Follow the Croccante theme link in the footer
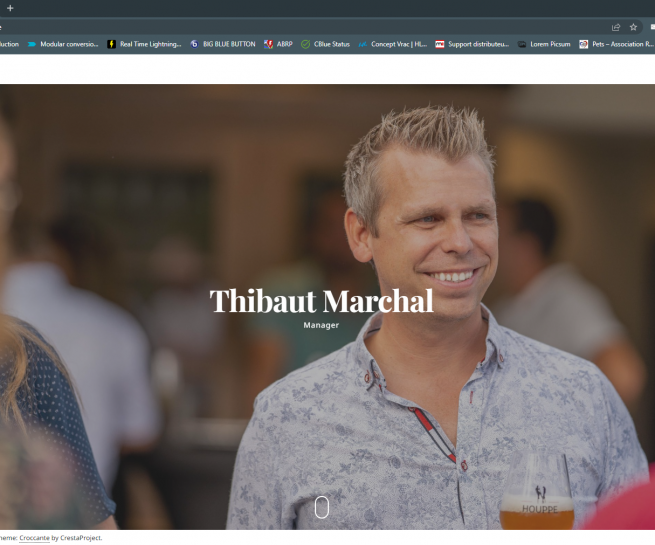 click(34, 538)
